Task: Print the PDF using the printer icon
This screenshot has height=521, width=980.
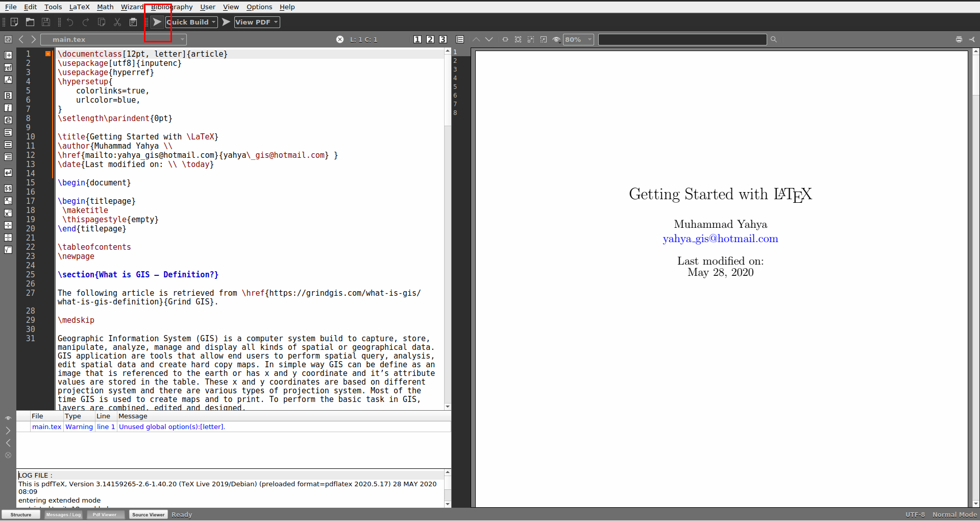Action: pos(959,39)
